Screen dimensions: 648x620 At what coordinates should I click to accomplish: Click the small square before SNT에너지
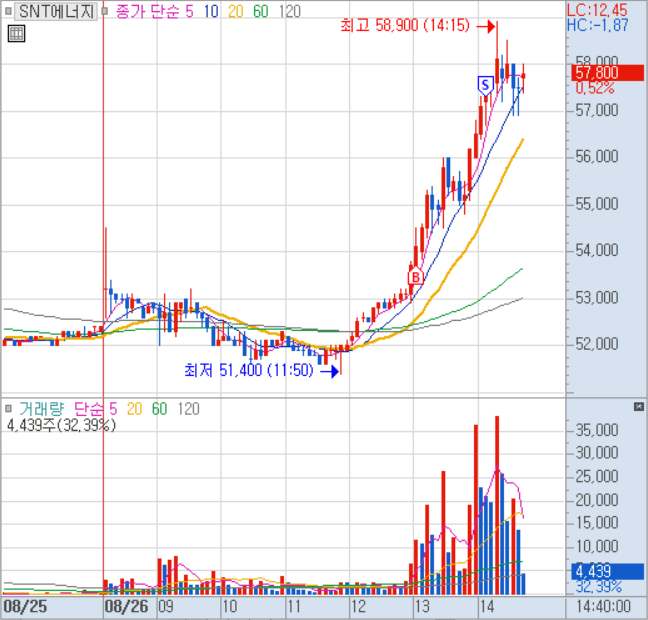click(x=6, y=12)
